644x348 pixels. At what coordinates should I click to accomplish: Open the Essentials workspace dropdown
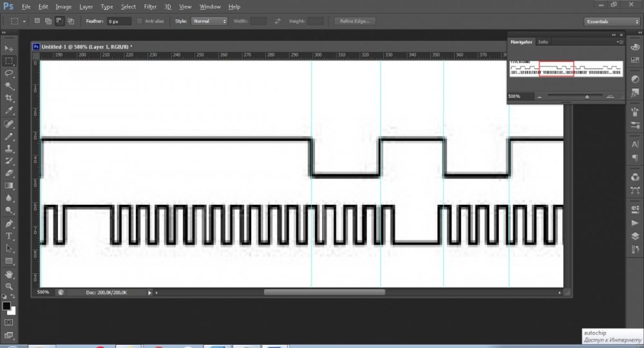tap(603, 21)
